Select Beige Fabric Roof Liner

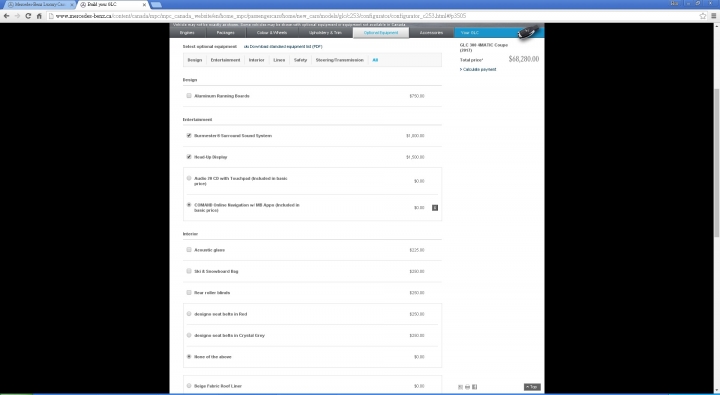(189, 386)
